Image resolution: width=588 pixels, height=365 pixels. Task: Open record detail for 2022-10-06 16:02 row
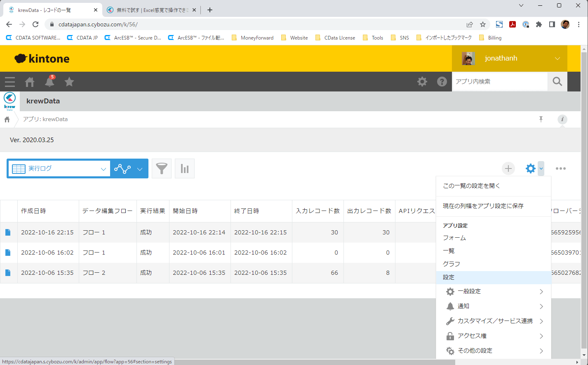(8, 253)
